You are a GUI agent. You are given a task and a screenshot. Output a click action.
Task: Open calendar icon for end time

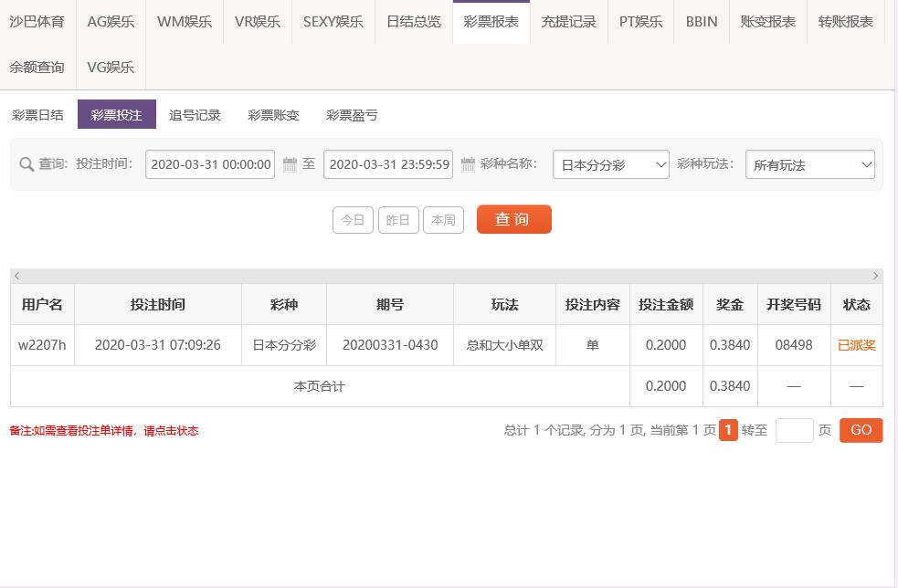(468, 164)
